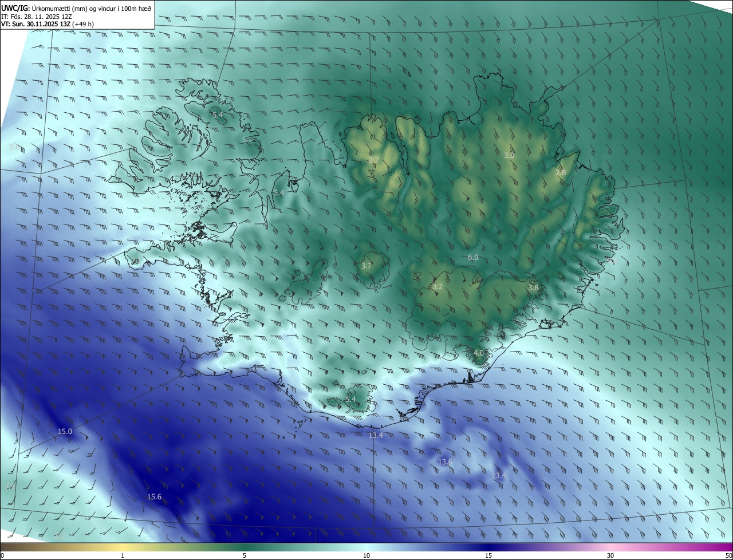Click the 13.6 value label over the sea
The height and width of the screenshot is (560, 733).
(445, 462)
